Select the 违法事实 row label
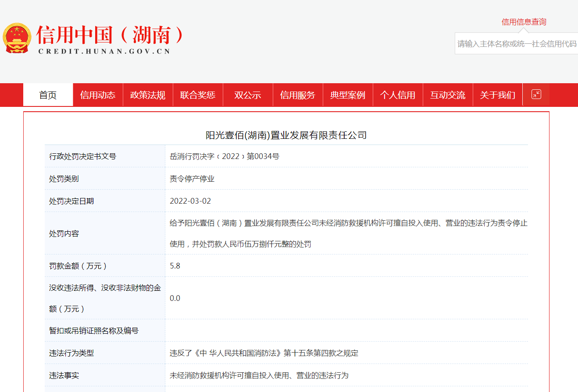578x392 pixels. click(64, 375)
